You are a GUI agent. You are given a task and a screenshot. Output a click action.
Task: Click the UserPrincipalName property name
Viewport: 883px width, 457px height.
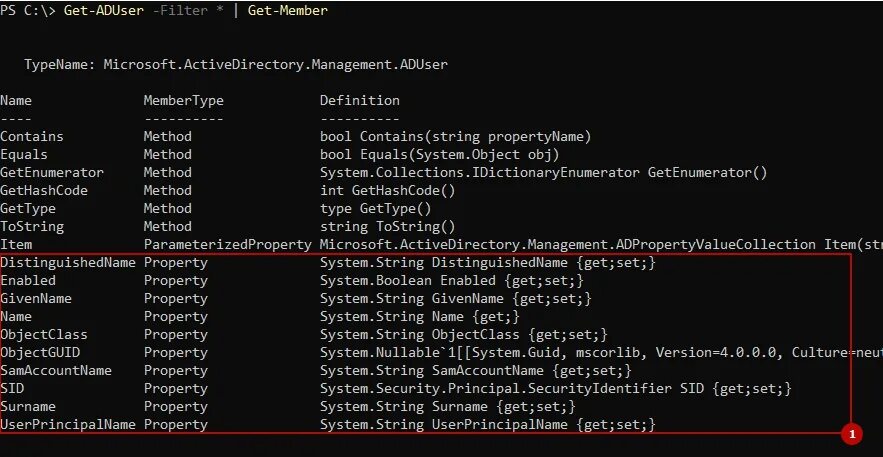click(x=68, y=425)
